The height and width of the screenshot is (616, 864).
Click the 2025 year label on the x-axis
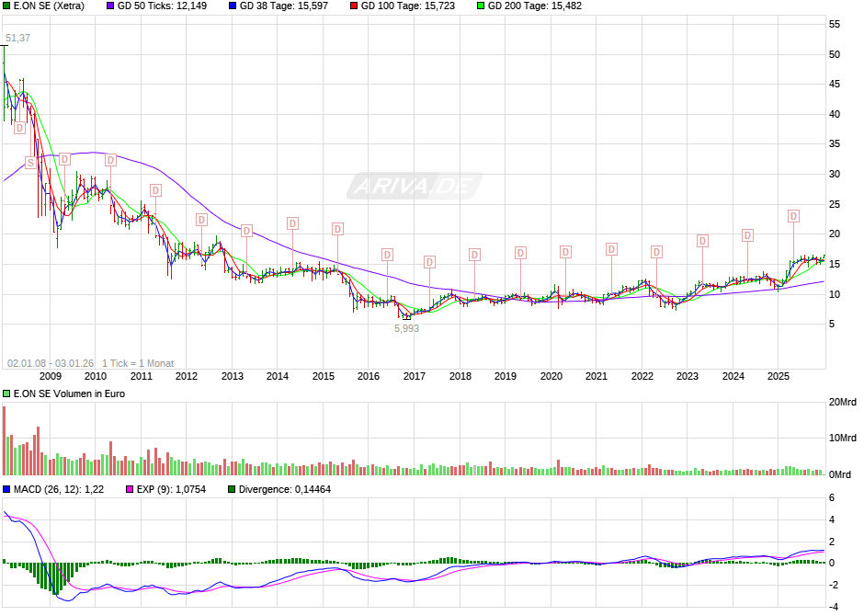(778, 376)
